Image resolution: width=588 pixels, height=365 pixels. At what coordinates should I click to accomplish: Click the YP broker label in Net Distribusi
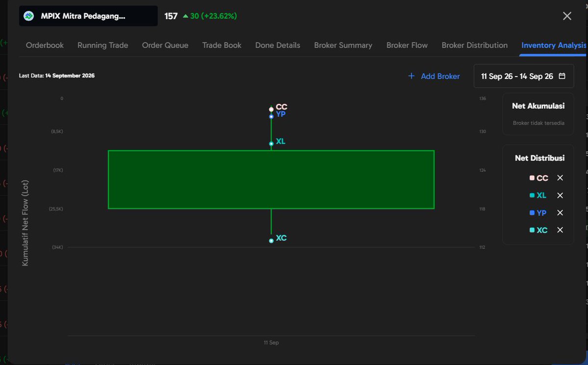(541, 213)
